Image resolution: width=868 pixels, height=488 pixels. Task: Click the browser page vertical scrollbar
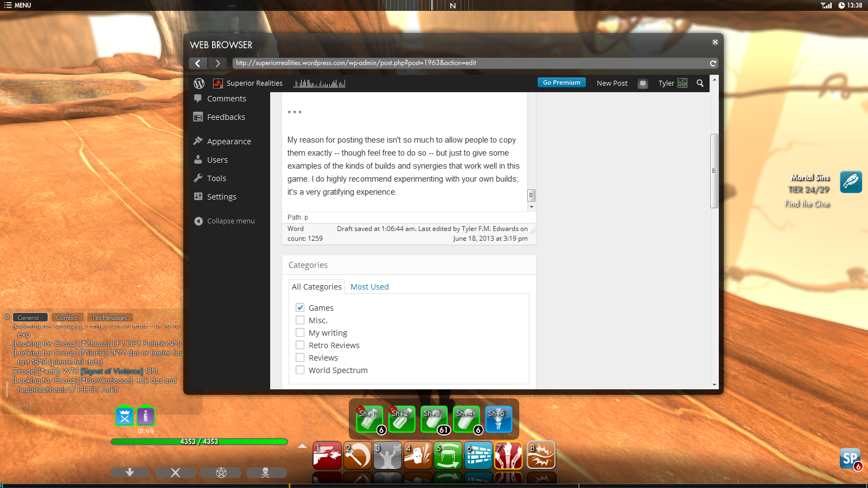click(x=714, y=171)
